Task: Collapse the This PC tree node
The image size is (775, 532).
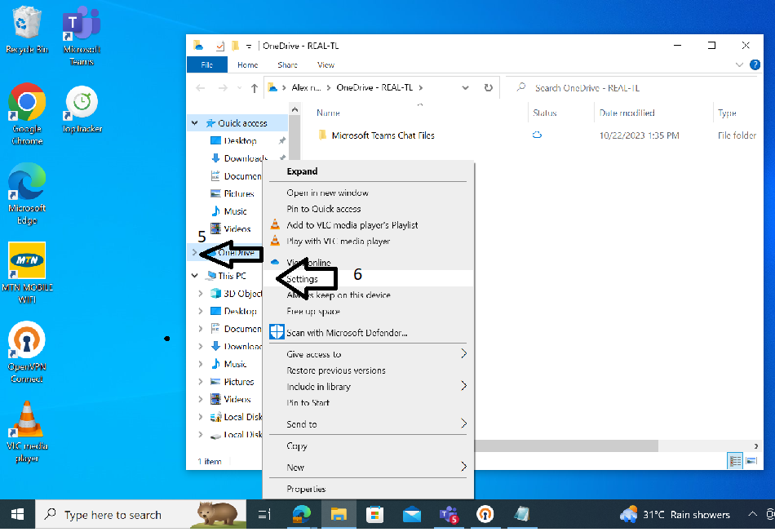Action: (x=195, y=276)
